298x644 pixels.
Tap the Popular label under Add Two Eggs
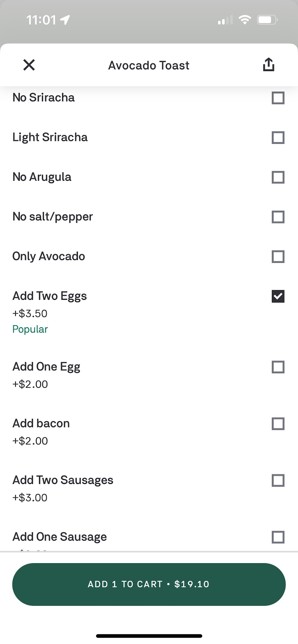[30, 329]
